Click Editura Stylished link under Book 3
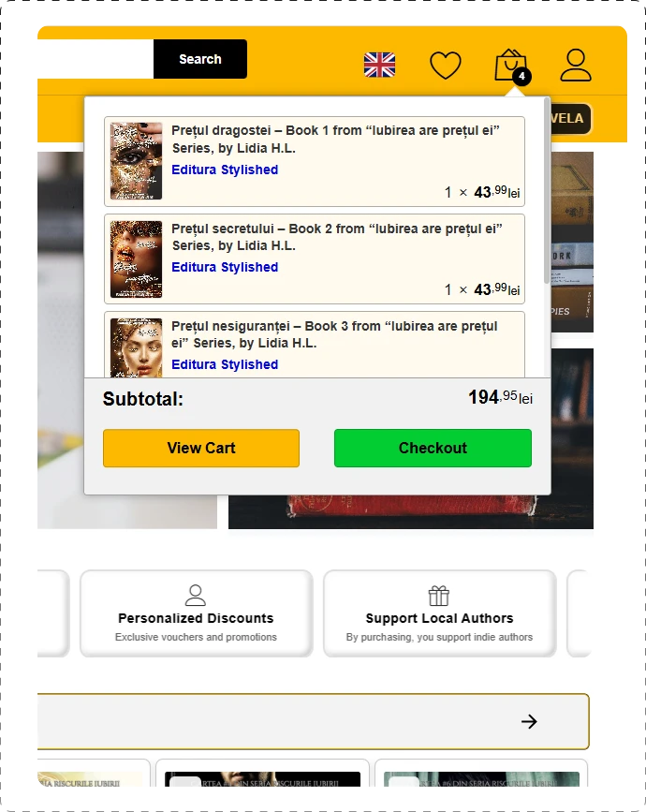646x812 pixels. (x=225, y=364)
